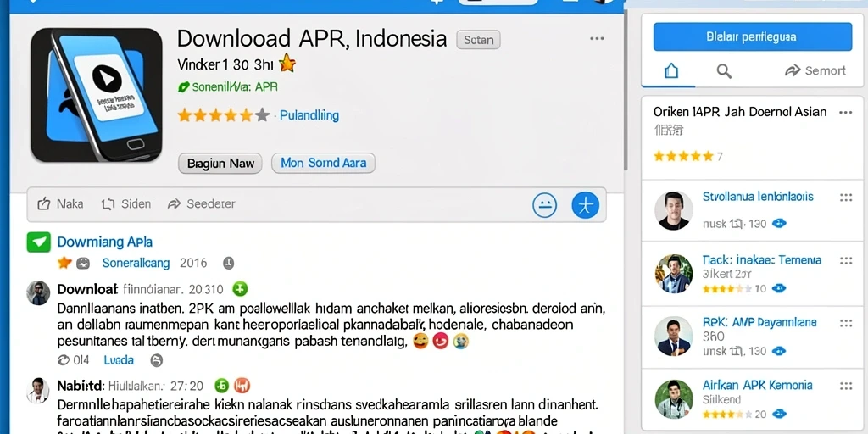The width and height of the screenshot is (868, 434).
Task: Click the blue cloud icon in Airlkan APK card
Action: tap(779, 414)
